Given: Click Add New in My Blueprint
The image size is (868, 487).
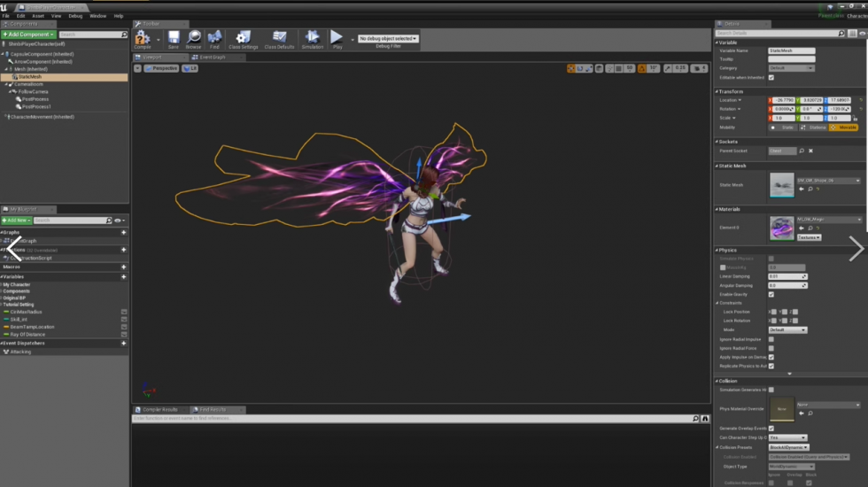Looking at the screenshot, I should point(16,220).
